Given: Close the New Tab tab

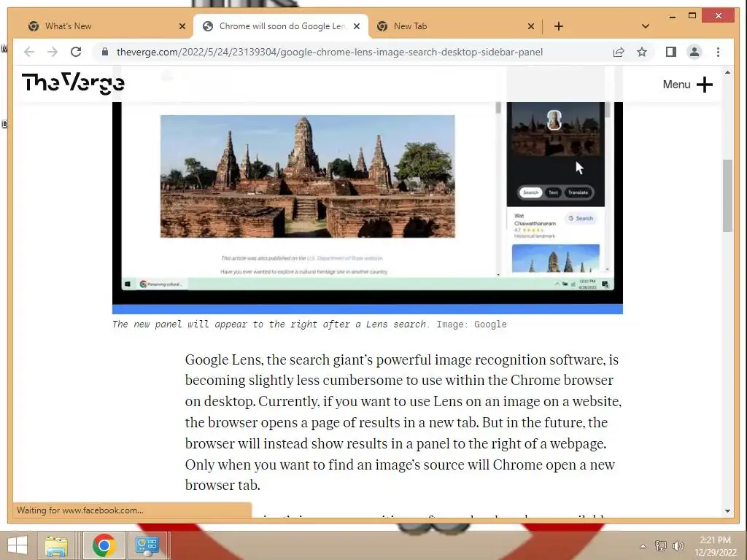Looking at the screenshot, I should pyautogui.click(x=531, y=26).
